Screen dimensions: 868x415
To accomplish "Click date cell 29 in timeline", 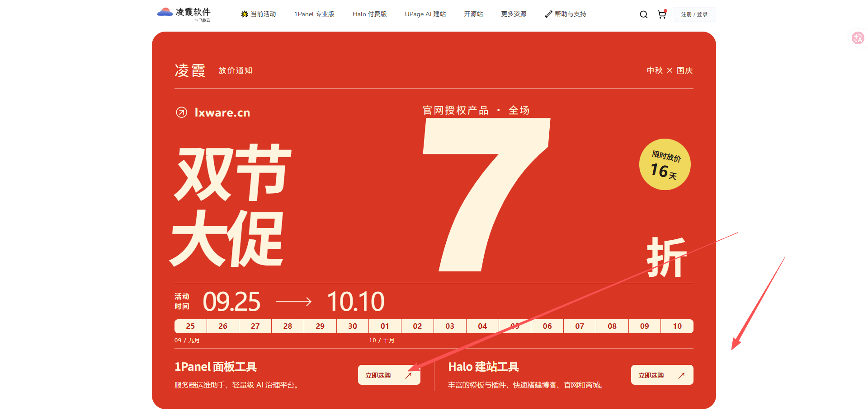I will (x=320, y=326).
